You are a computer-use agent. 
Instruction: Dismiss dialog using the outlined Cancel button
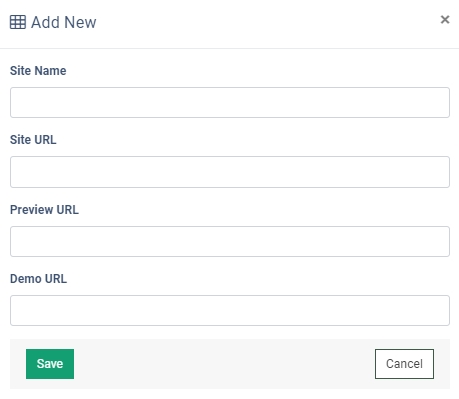(404, 364)
